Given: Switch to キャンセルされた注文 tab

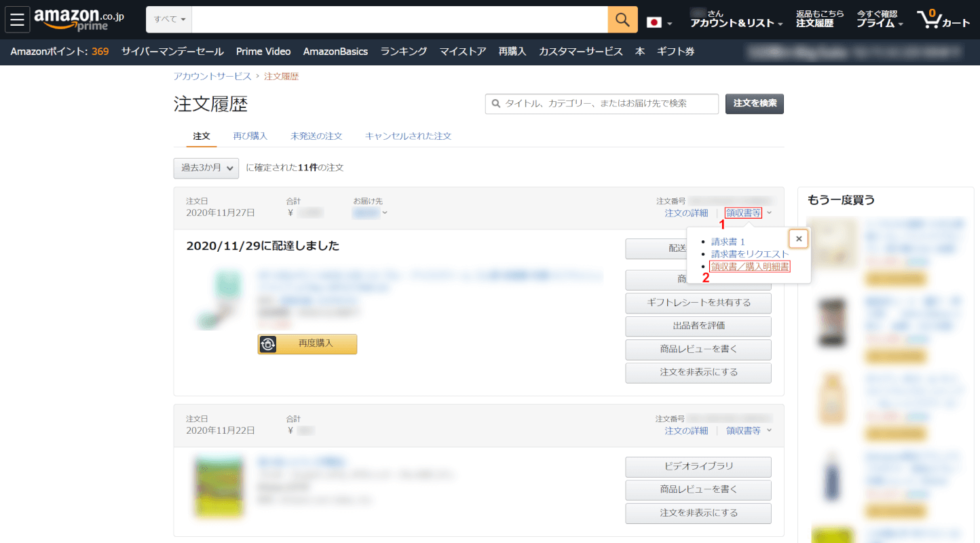Looking at the screenshot, I should click(408, 136).
